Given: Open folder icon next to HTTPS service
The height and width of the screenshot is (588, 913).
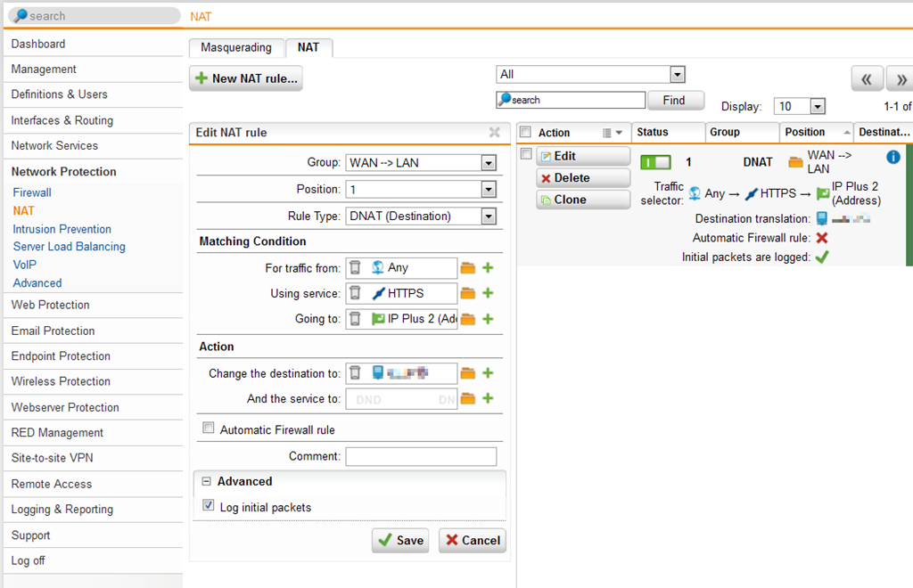Looking at the screenshot, I should click(468, 293).
